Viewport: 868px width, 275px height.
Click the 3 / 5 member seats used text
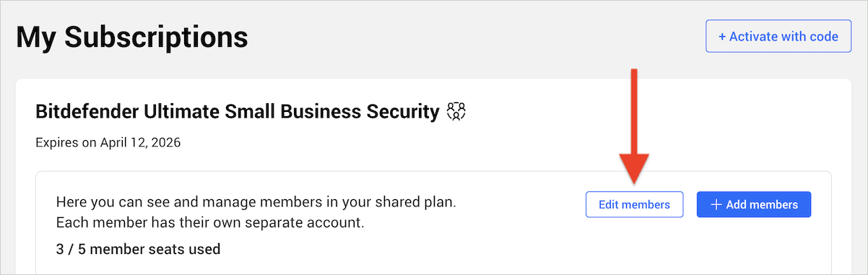138,250
